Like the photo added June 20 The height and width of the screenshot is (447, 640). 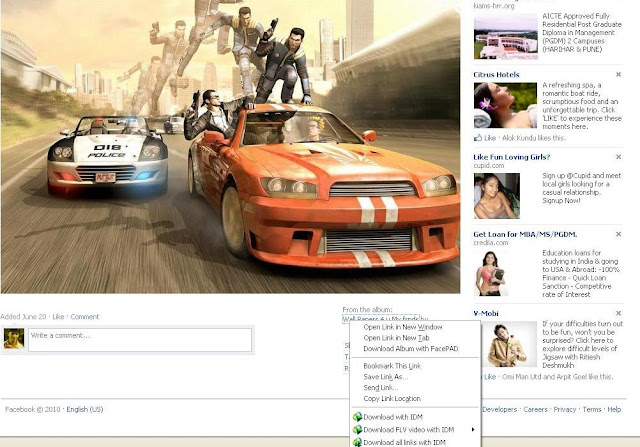click(58, 317)
